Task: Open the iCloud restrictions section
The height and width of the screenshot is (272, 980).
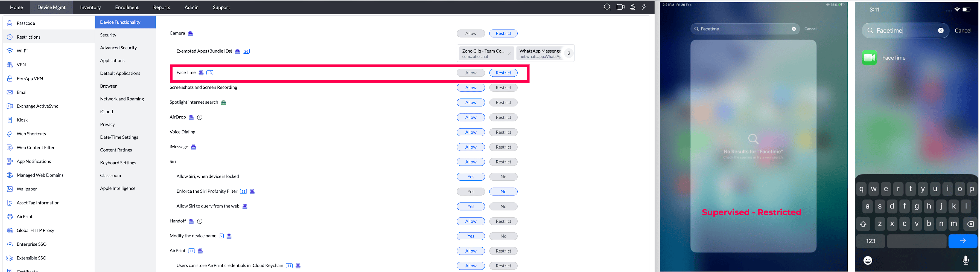Action: [125, 112]
